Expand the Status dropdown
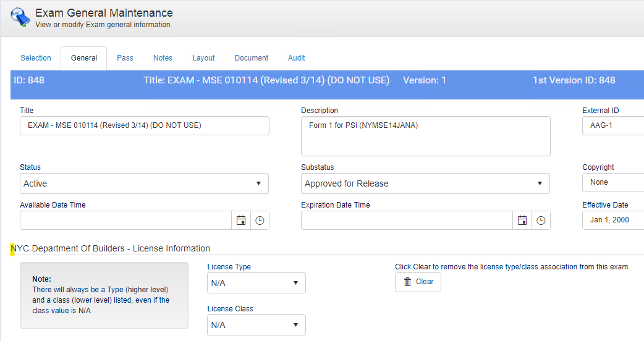 tap(144, 183)
